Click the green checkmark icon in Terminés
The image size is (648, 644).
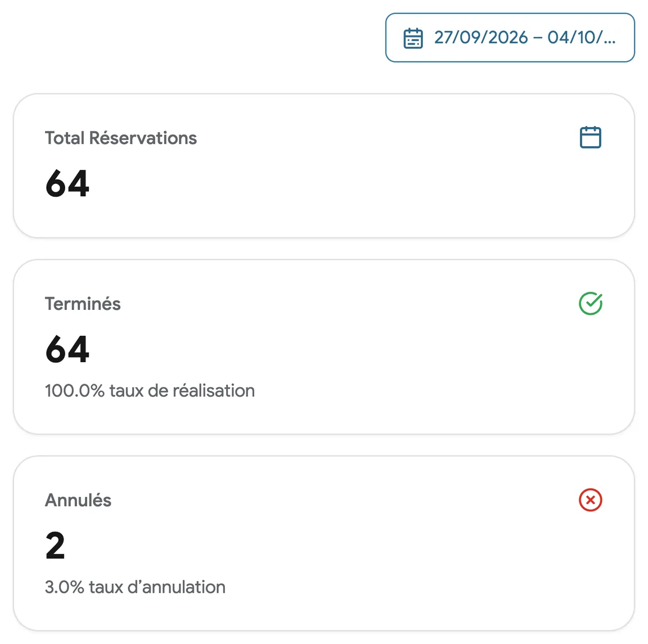coord(591,303)
